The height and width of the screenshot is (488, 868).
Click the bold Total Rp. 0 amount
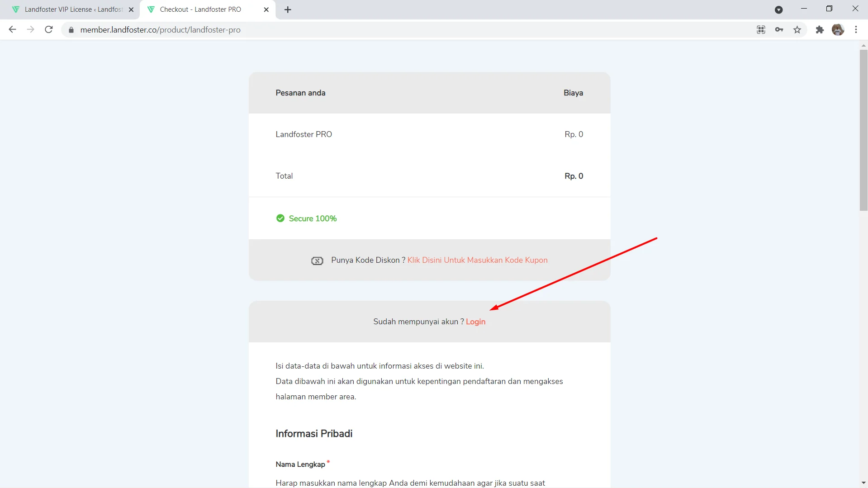pos(574,176)
